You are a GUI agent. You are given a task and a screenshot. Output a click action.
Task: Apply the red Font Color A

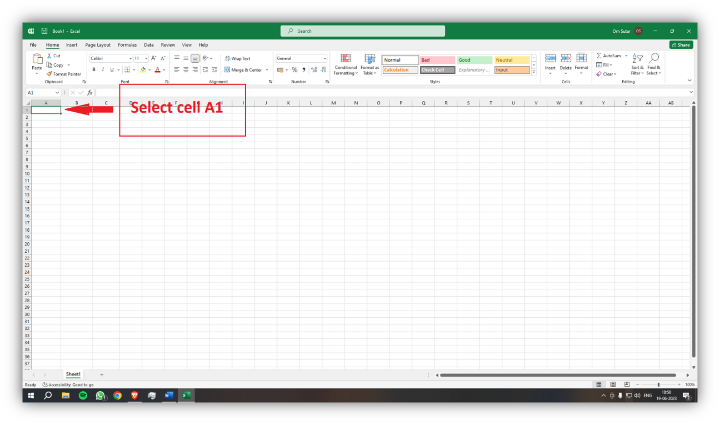[158, 70]
